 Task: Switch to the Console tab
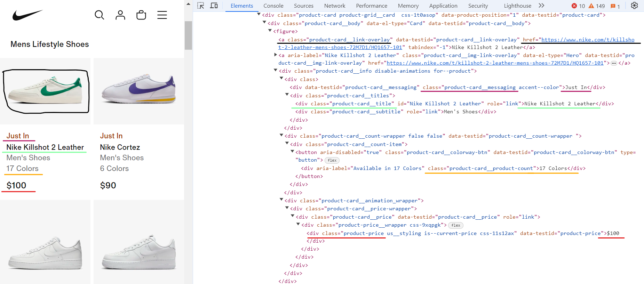click(273, 6)
